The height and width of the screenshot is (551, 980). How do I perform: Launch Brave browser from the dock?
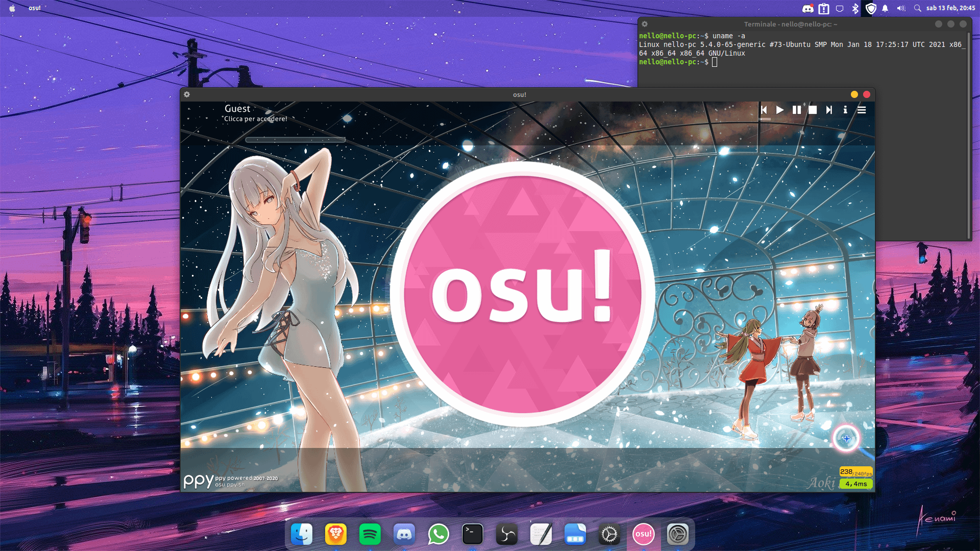(336, 534)
